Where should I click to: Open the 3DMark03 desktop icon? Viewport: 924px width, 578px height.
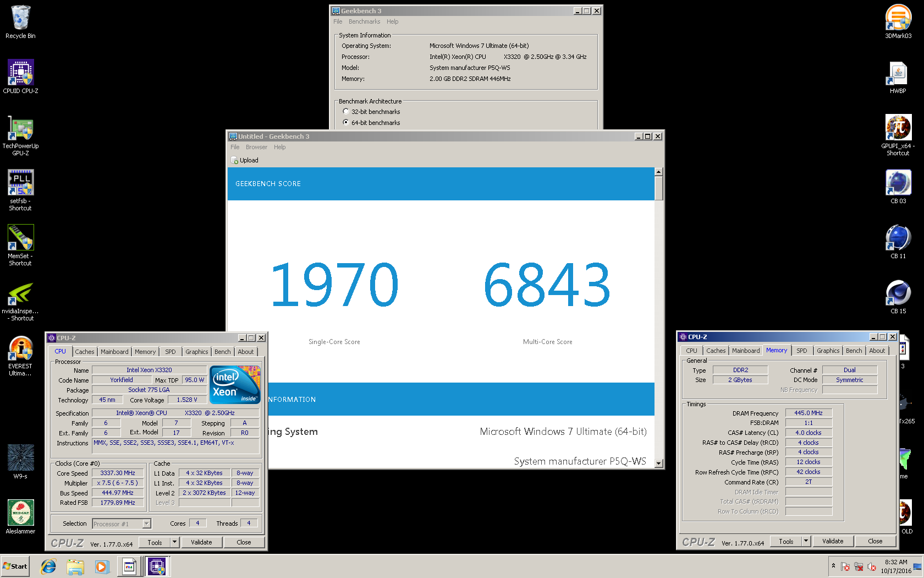(x=898, y=22)
